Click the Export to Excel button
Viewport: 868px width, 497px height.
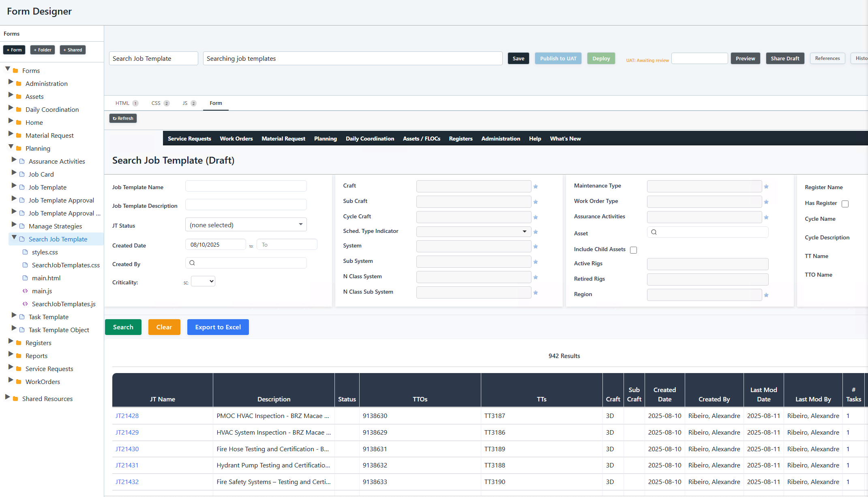[218, 327]
